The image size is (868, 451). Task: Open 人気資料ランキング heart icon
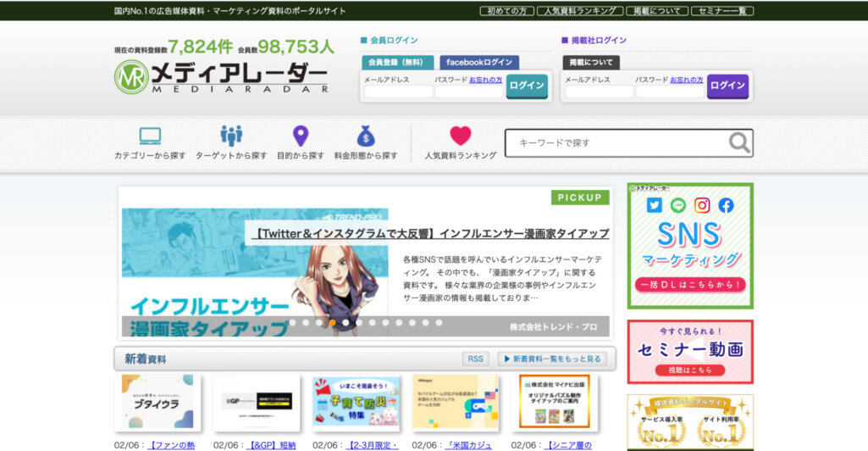click(x=461, y=136)
